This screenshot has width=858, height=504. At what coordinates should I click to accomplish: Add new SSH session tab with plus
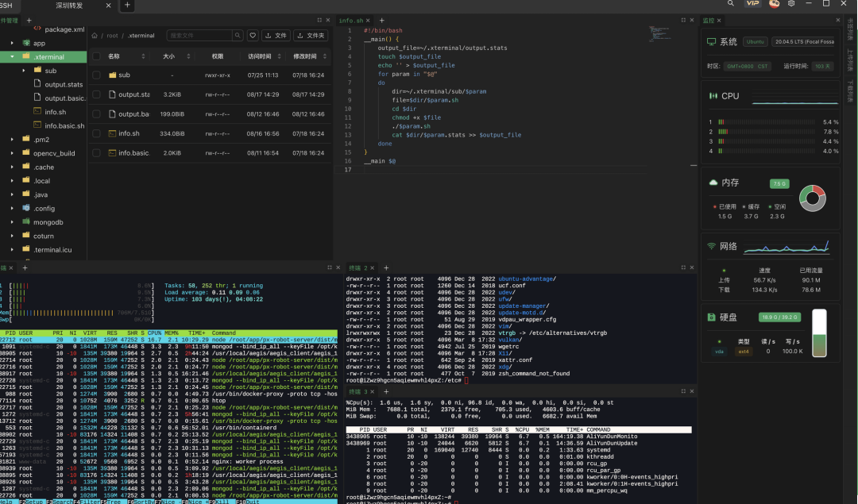[x=127, y=5]
